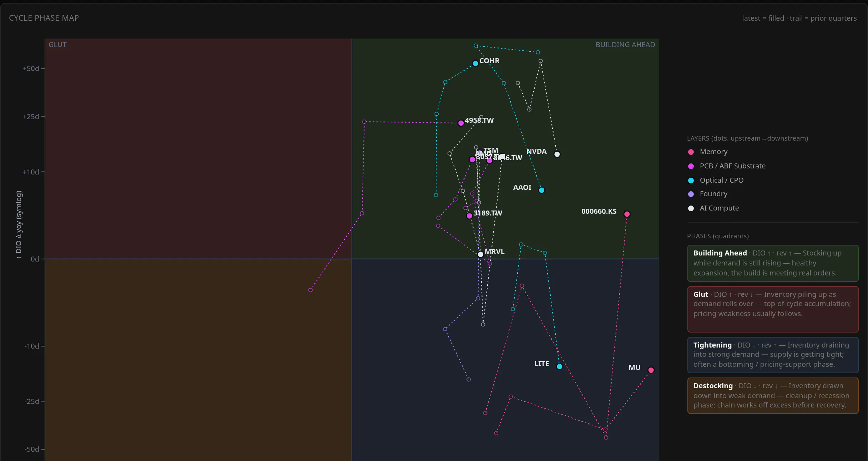Open the Building Ahead phase card

[773, 263]
